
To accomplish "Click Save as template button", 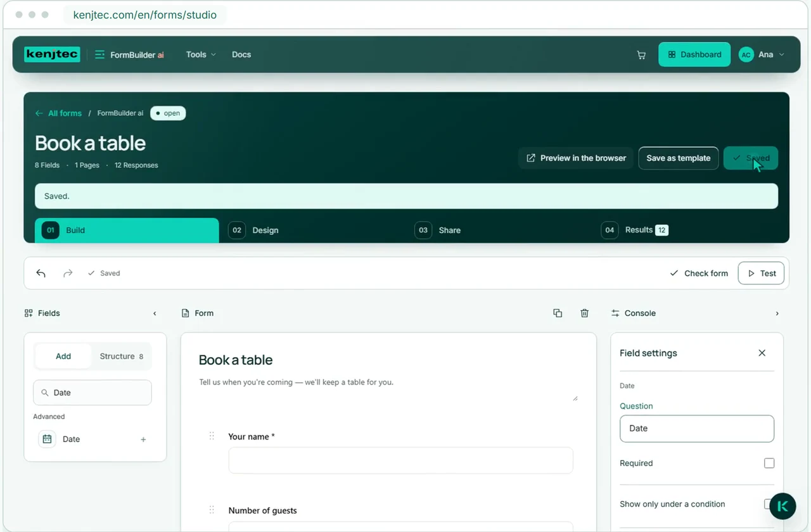I will pos(678,158).
